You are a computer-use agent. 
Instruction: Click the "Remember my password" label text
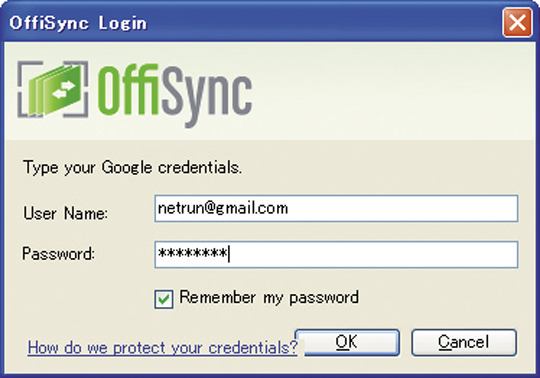tap(269, 297)
